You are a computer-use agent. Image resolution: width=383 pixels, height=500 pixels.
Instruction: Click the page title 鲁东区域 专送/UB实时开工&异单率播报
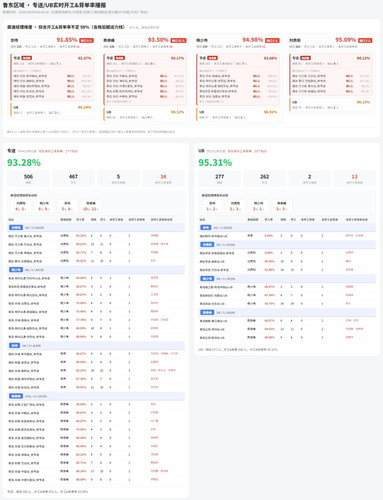tap(54, 5)
